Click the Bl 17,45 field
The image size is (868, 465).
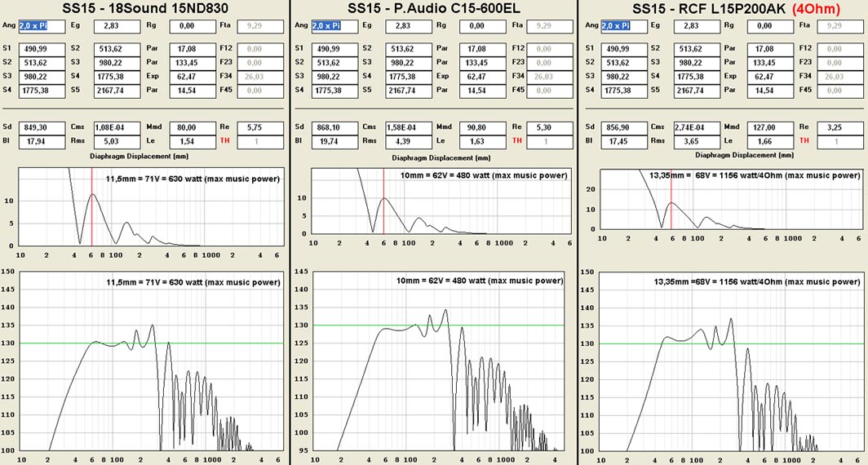click(x=624, y=142)
